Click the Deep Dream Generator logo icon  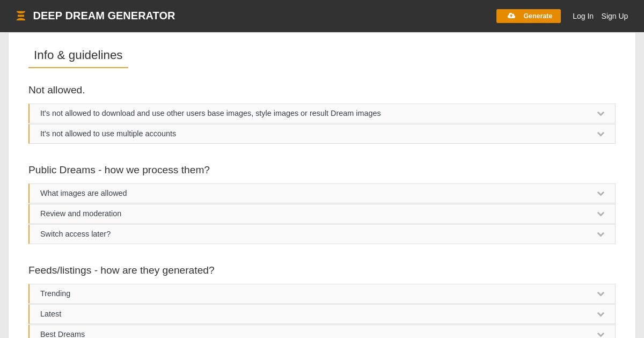21,16
